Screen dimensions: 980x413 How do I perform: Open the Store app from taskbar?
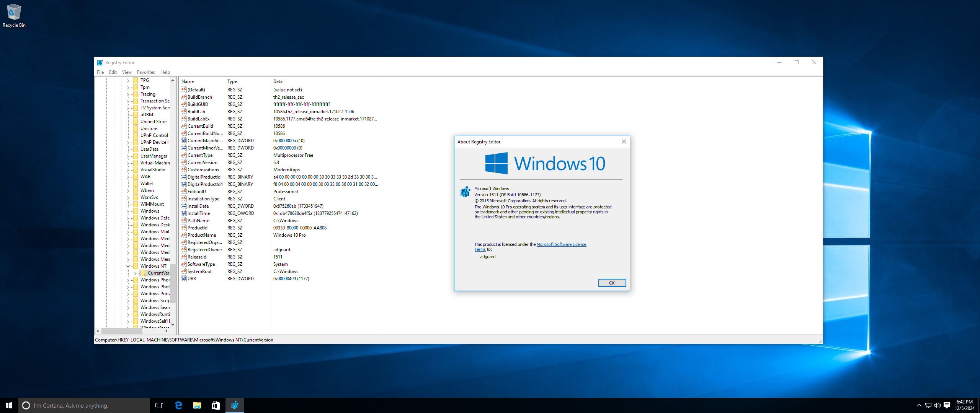click(216, 405)
